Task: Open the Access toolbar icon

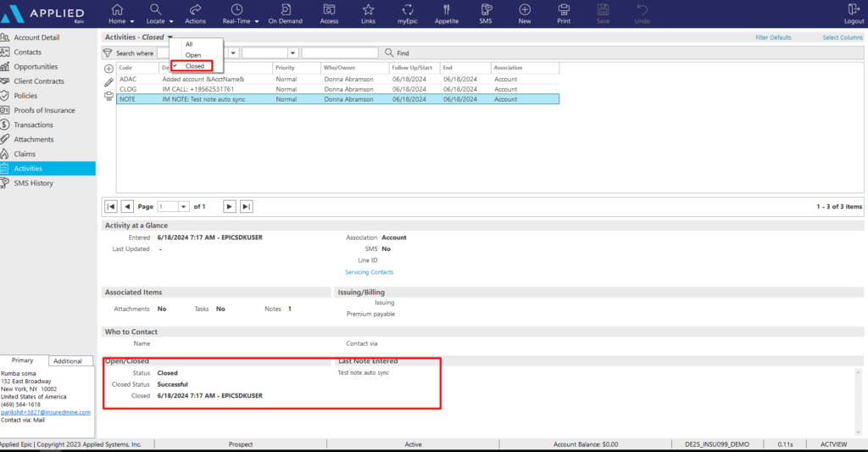Action: click(329, 10)
